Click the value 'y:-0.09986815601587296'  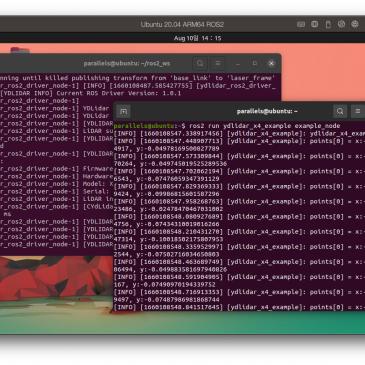click(178, 194)
